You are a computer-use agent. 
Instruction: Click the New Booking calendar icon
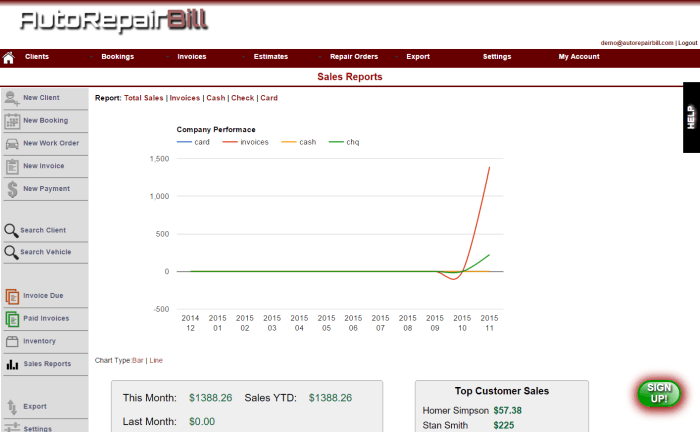click(12, 121)
